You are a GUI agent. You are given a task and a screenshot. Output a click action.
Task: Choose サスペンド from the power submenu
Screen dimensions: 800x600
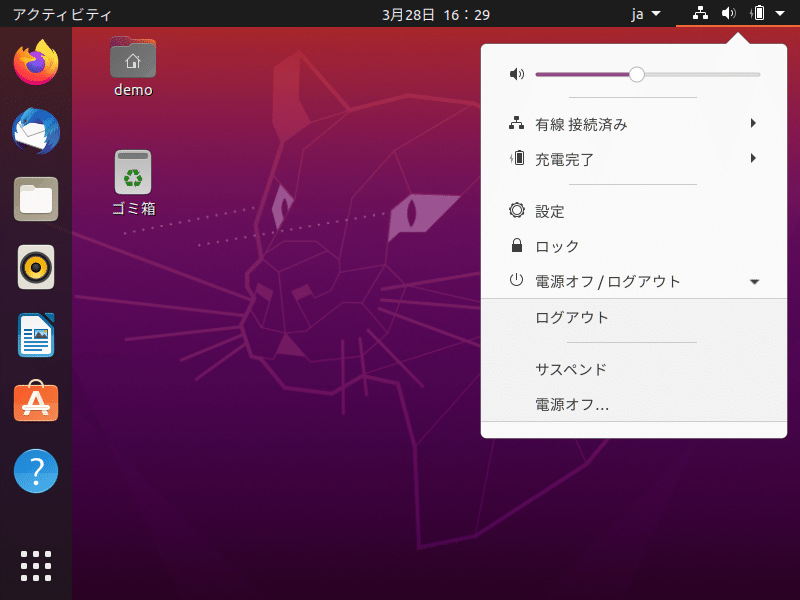634,369
